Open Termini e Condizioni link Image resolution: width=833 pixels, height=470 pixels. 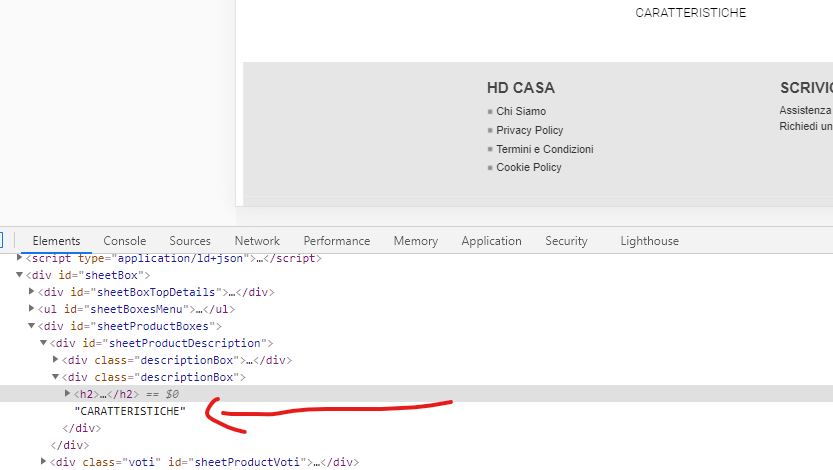[545, 149]
